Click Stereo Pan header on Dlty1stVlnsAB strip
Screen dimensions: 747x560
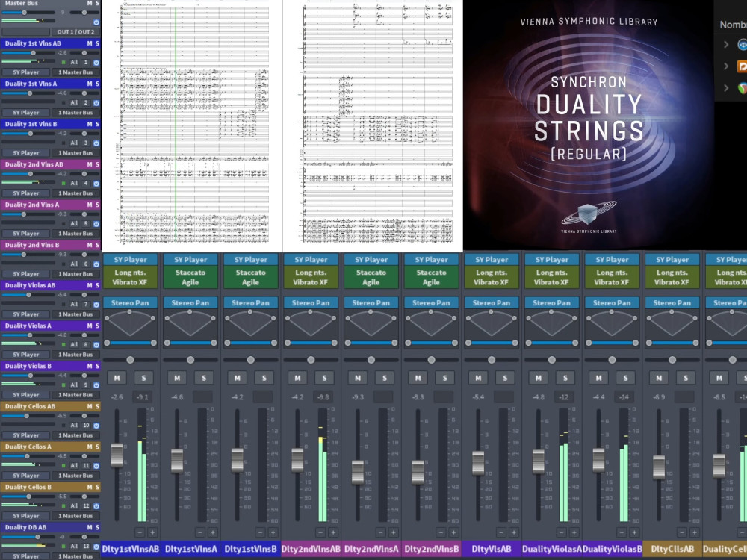tap(130, 303)
